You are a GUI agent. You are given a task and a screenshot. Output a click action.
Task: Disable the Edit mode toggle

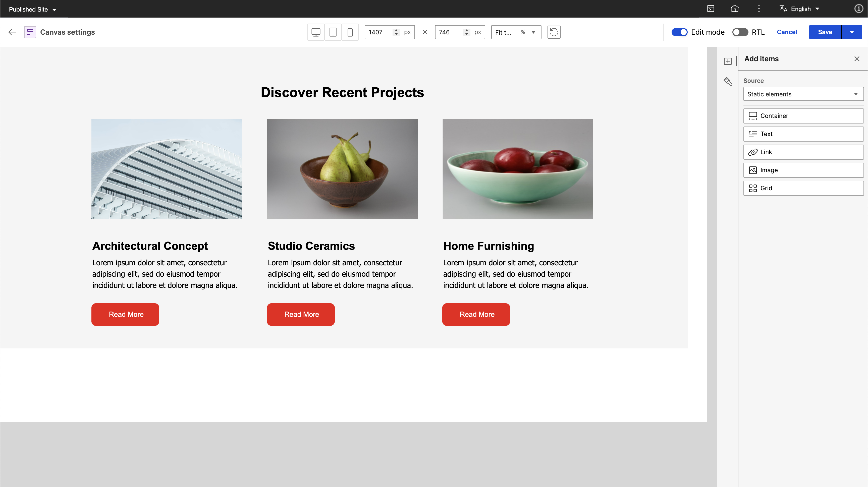pyautogui.click(x=679, y=32)
